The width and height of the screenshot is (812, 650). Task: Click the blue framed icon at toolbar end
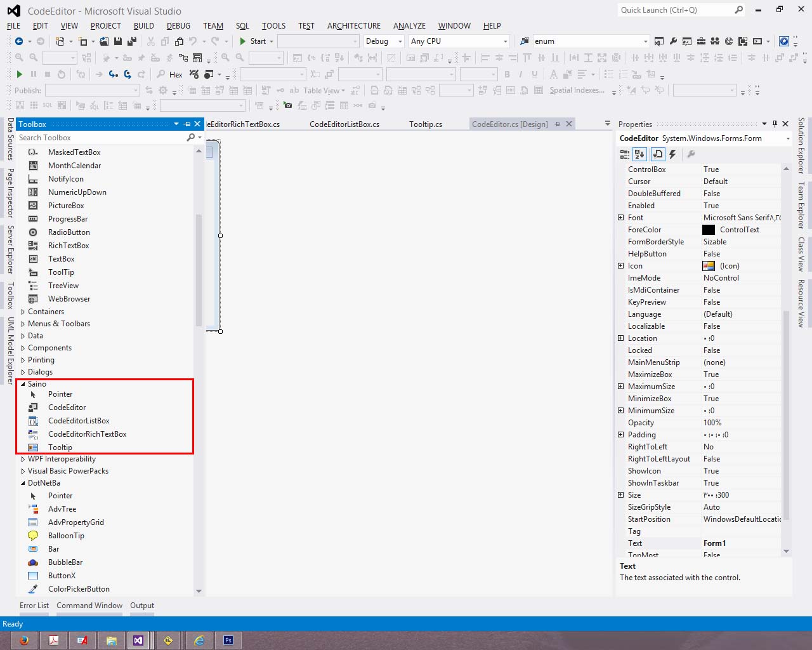click(x=784, y=41)
